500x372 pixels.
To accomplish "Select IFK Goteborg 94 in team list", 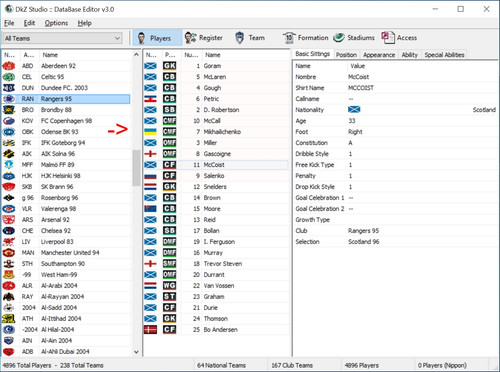I will (x=66, y=143).
